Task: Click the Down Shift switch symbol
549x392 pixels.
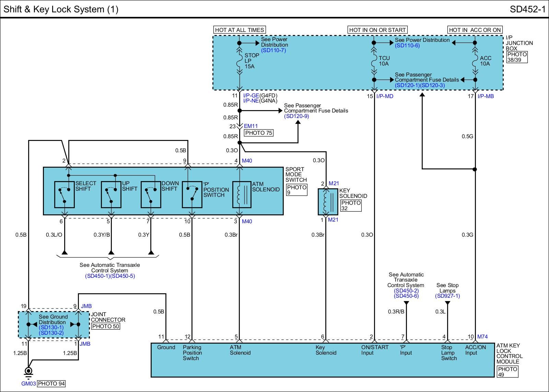Action: [151, 194]
